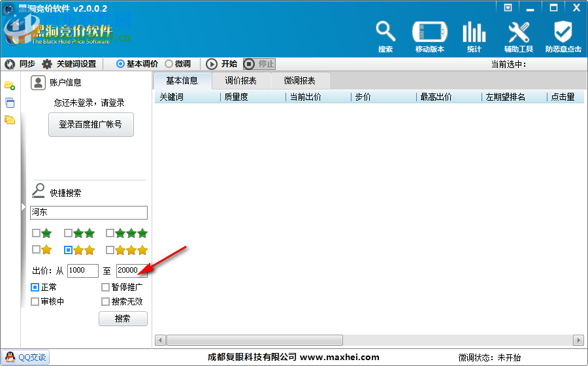Switch to 基本信息 tab
588x366 pixels.
pyautogui.click(x=182, y=80)
